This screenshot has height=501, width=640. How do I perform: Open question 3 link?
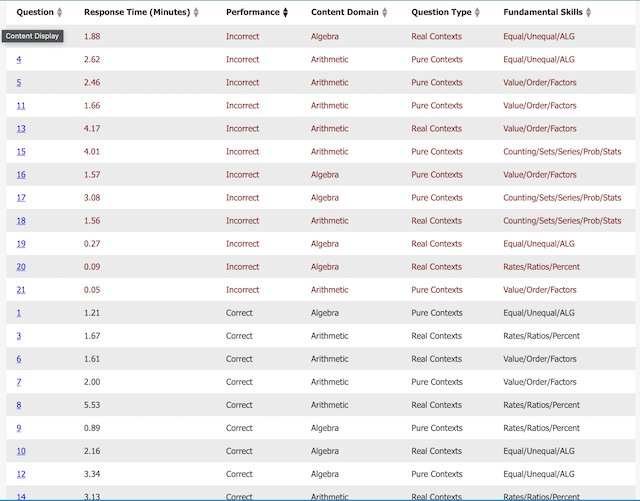coord(19,336)
